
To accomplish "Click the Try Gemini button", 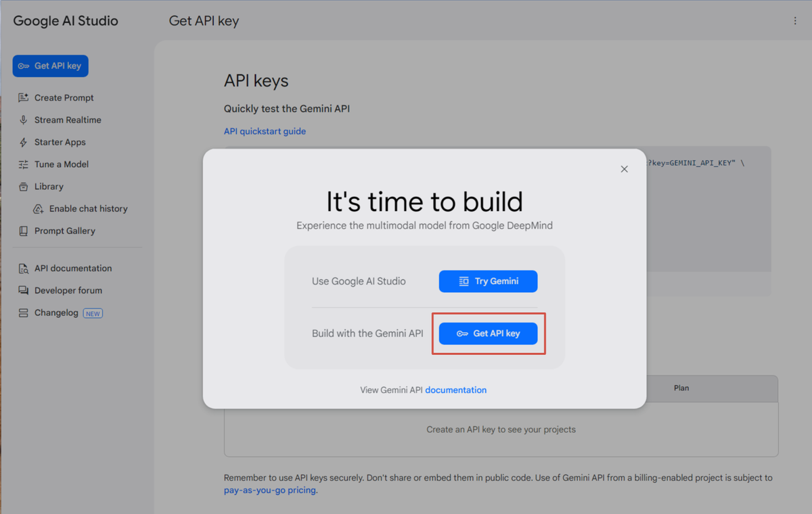I will point(488,281).
